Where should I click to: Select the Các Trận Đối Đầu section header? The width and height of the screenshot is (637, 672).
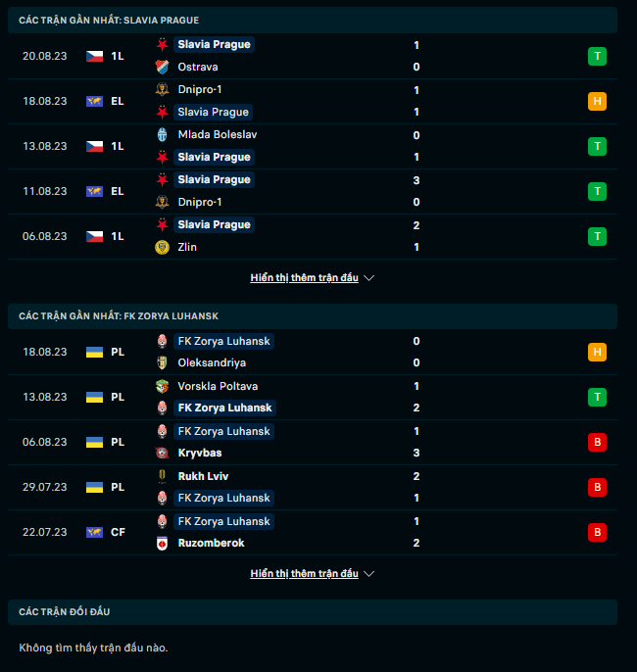[65, 612]
